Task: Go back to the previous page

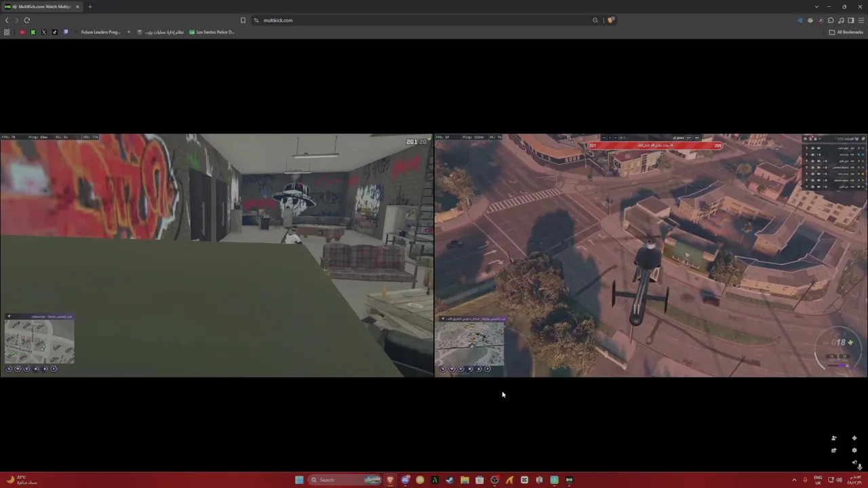Action: click(x=7, y=20)
